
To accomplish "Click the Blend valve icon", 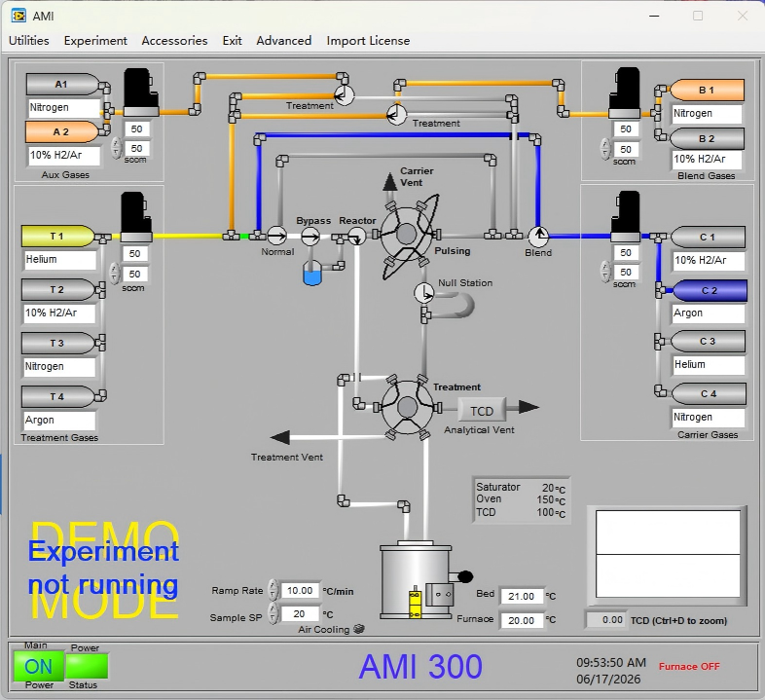I will (x=538, y=237).
